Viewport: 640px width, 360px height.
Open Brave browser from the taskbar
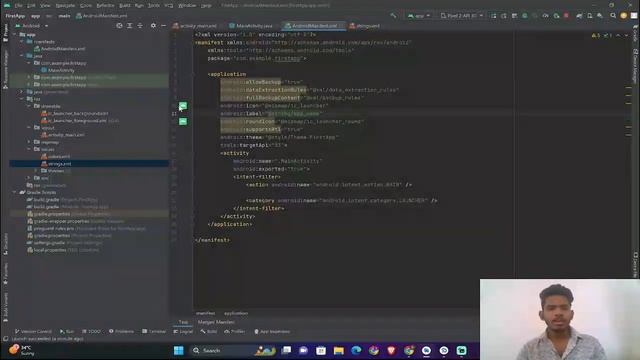(391, 351)
